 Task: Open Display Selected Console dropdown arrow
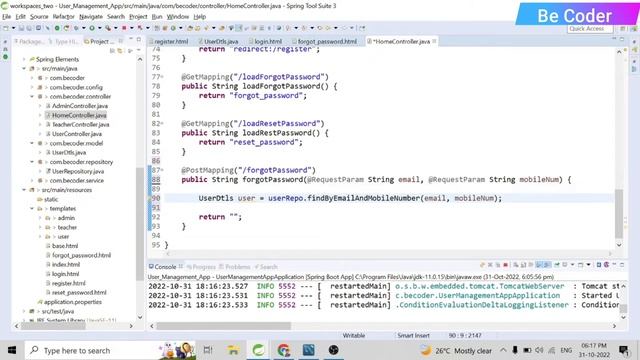[x=572, y=265]
